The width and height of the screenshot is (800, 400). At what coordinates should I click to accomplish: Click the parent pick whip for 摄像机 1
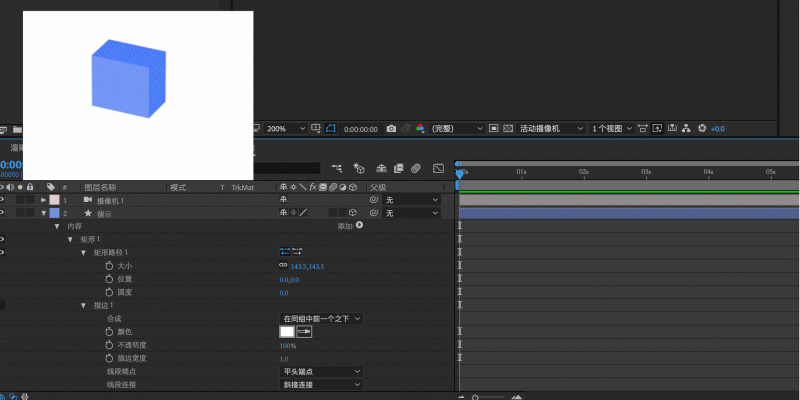click(x=373, y=199)
